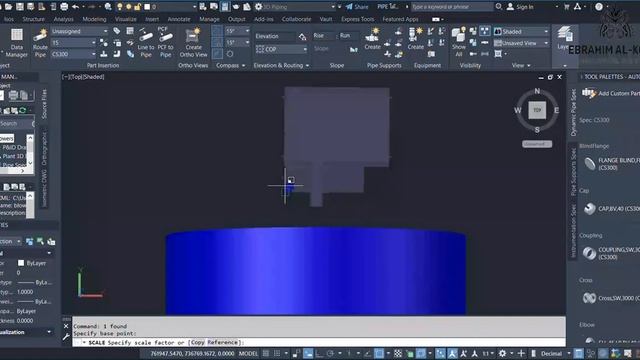Open the Annotate ribbon tab
The height and width of the screenshot is (360, 640).
point(179,19)
